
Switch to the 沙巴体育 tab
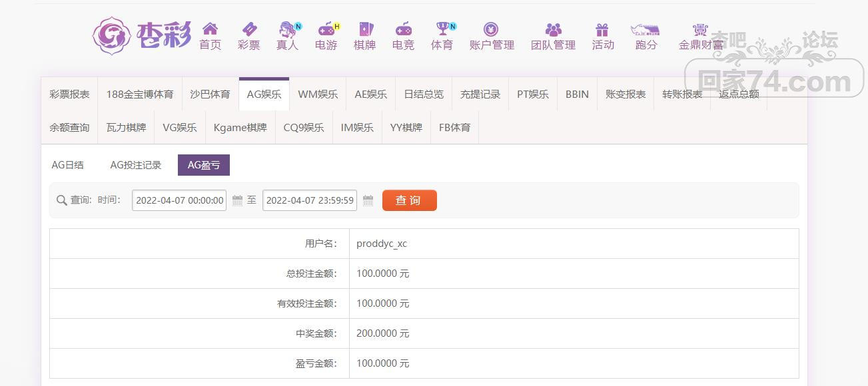pos(210,94)
